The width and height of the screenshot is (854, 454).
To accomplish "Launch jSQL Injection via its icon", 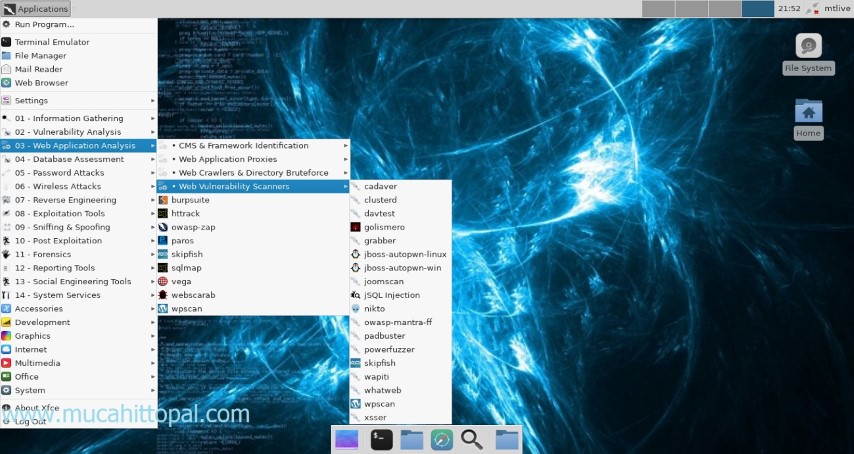I will tap(355, 295).
